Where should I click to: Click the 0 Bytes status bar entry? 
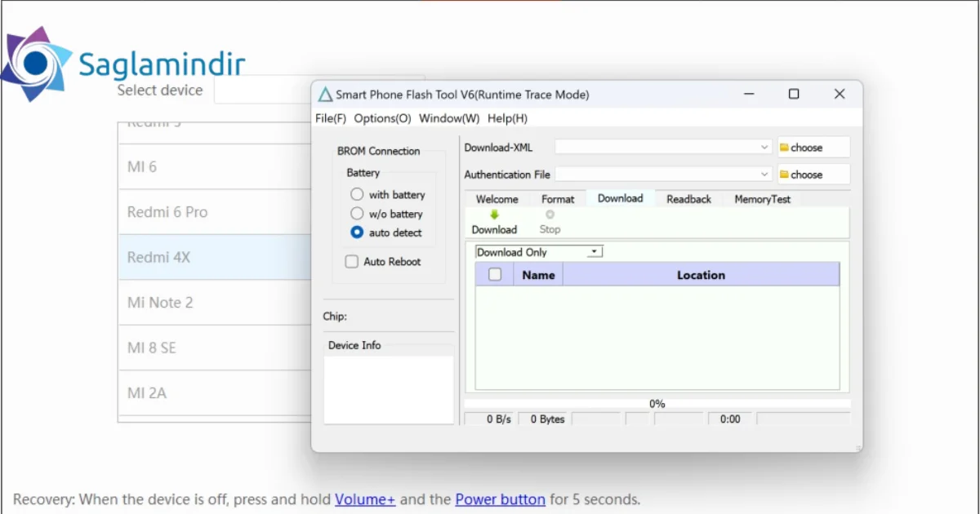click(544, 419)
